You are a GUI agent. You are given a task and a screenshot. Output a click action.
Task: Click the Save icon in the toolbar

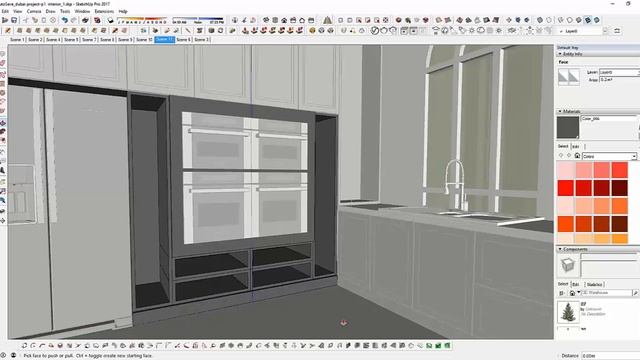pyautogui.click(x=14, y=20)
